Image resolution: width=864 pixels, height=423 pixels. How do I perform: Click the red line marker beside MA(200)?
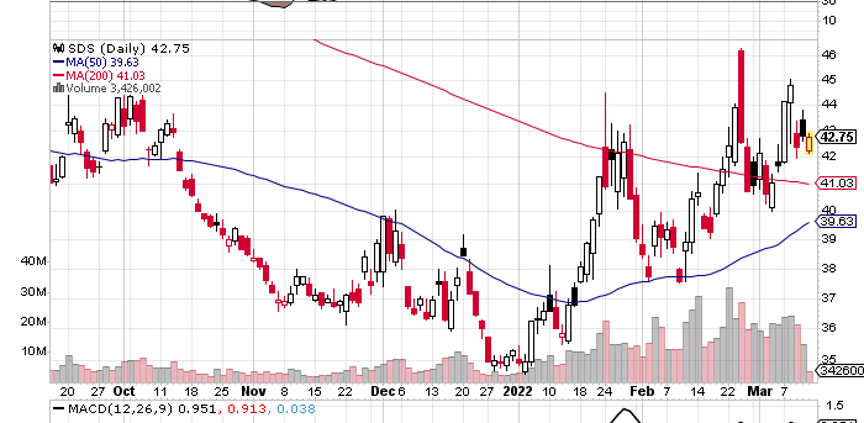(x=56, y=75)
